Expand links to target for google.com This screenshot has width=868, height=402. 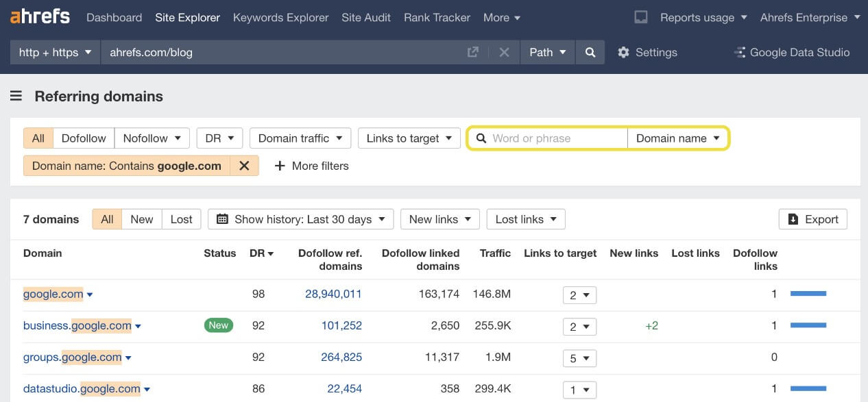[579, 295]
